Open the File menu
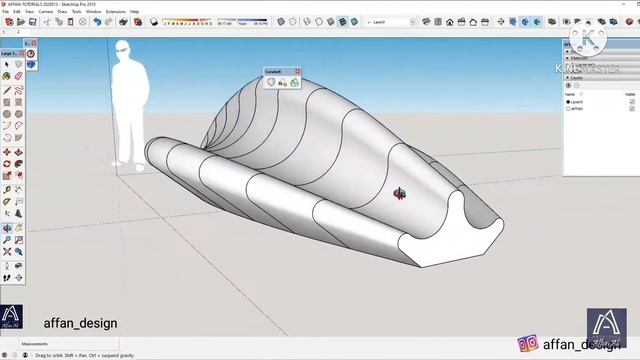The width and height of the screenshot is (640, 360). click(x=5, y=12)
